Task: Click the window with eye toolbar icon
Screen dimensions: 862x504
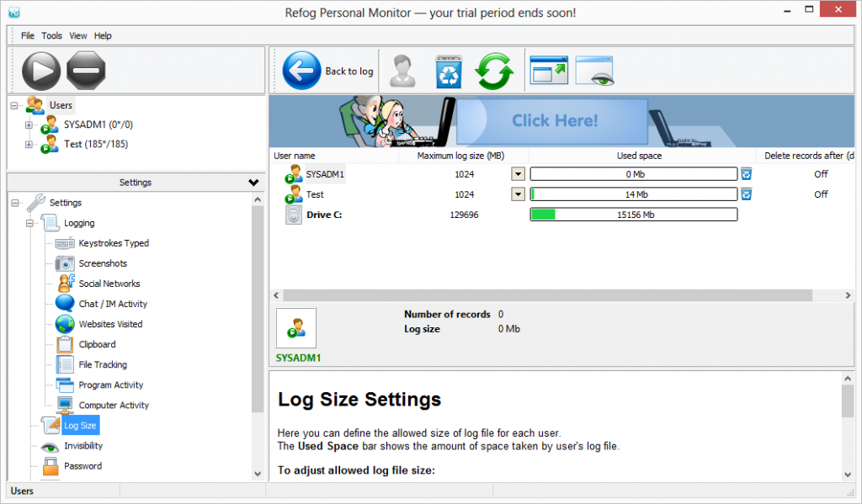Action: coord(594,72)
